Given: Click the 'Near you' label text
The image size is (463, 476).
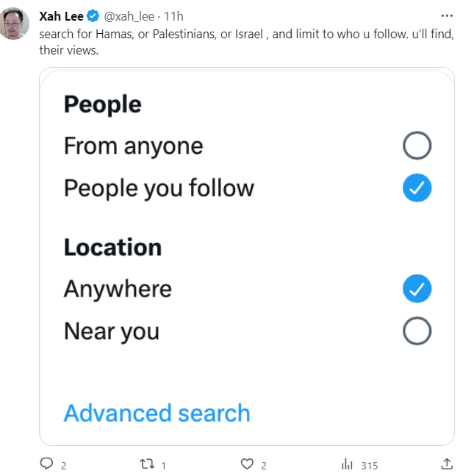Looking at the screenshot, I should click(x=112, y=331).
